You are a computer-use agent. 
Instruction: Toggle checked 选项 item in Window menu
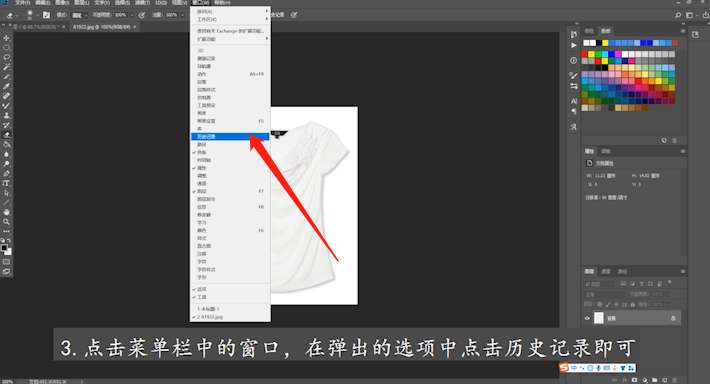coord(230,289)
